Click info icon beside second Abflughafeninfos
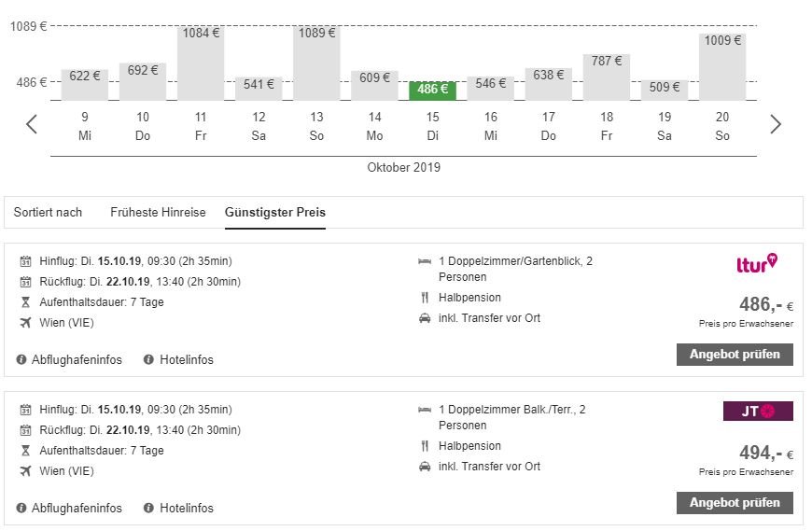This screenshot has width=812, height=531. pyautogui.click(x=21, y=509)
